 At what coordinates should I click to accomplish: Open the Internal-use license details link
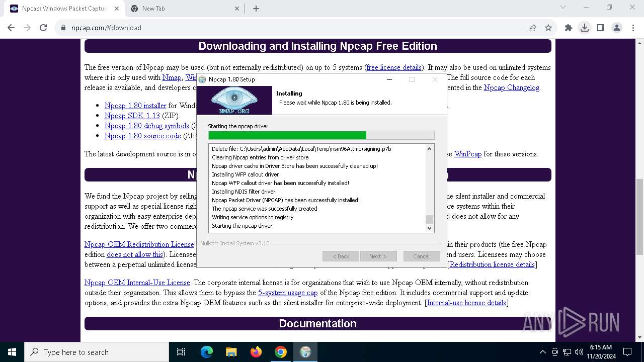tap(466, 303)
